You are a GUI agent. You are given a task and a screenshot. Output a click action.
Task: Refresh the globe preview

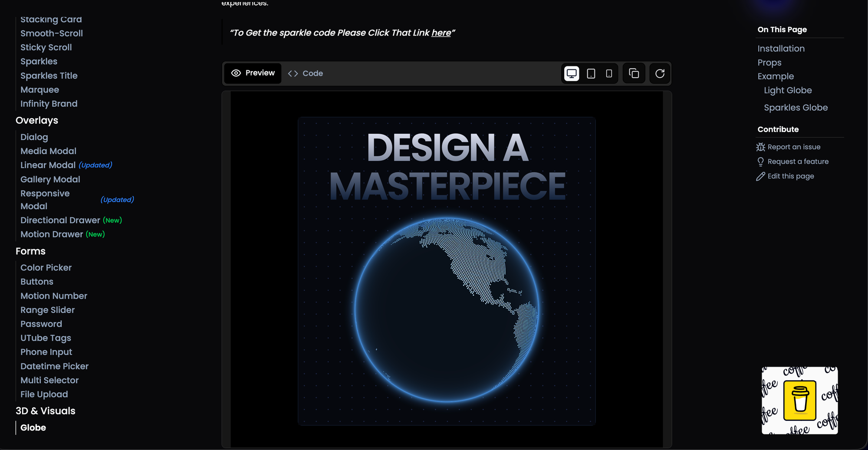click(x=660, y=73)
